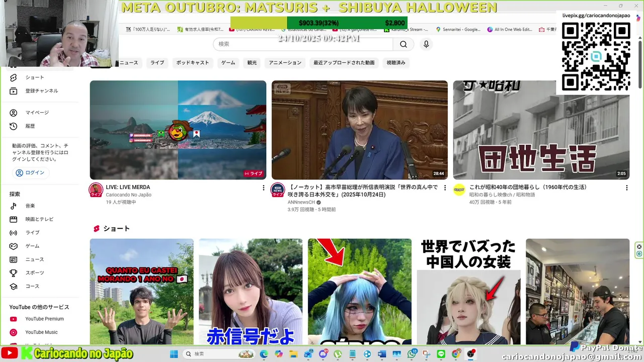Open the short 'QUANTO EU GASTEI MORANDO'
The width and height of the screenshot is (644, 362).
point(142,292)
